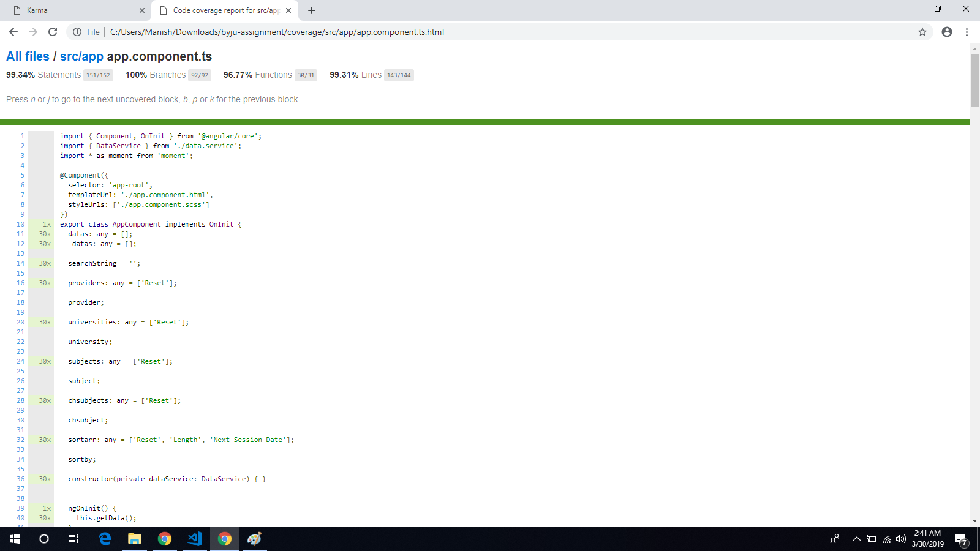
Task: Click the scrollbar down arrow
Action: pyautogui.click(x=974, y=521)
